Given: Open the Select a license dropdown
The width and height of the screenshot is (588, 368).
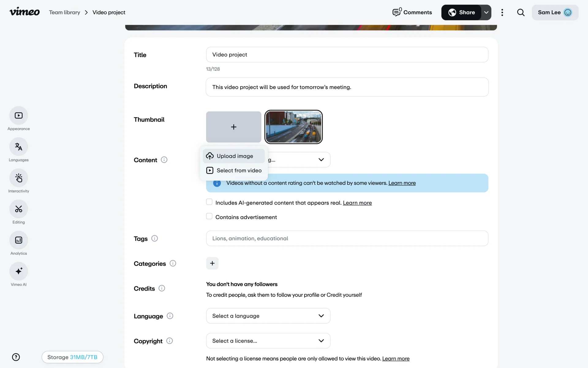Looking at the screenshot, I should (268, 341).
